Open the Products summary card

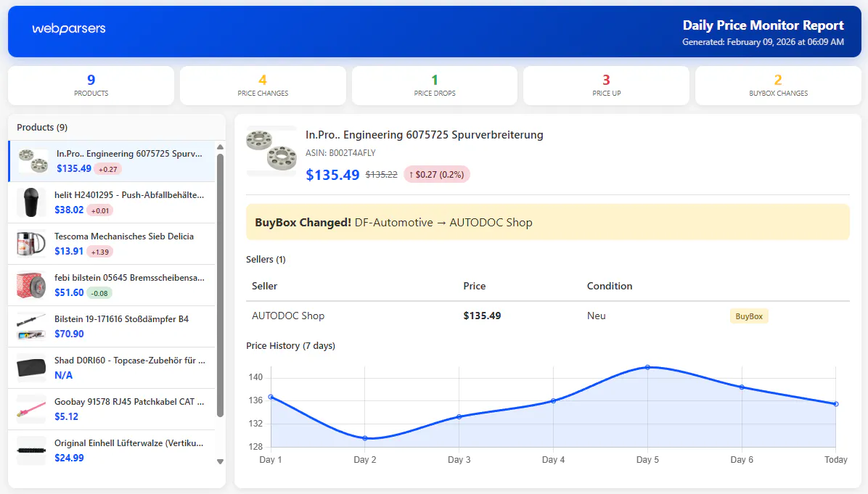[91, 86]
